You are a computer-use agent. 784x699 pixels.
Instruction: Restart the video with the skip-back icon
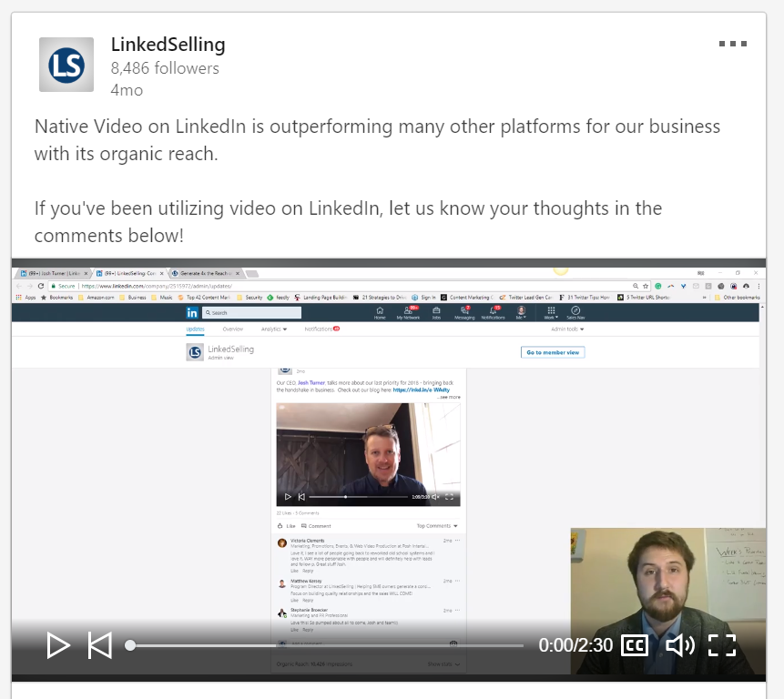[x=99, y=645]
